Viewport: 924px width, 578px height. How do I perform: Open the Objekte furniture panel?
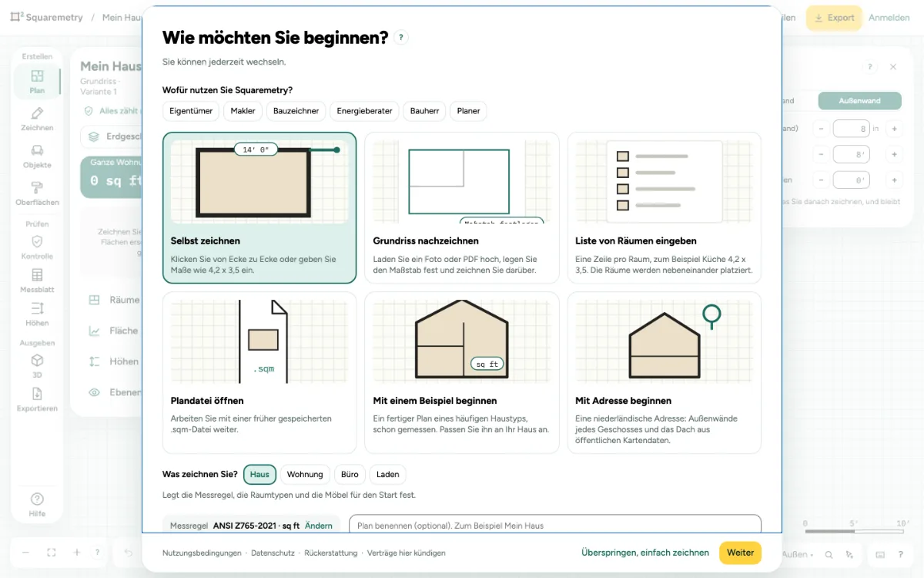tap(37, 156)
